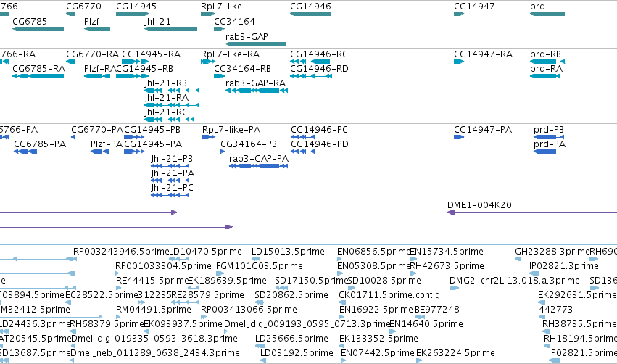617x364 pixels.
Task: Click transcript CG6770-RA label
Action: click(93, 54)
